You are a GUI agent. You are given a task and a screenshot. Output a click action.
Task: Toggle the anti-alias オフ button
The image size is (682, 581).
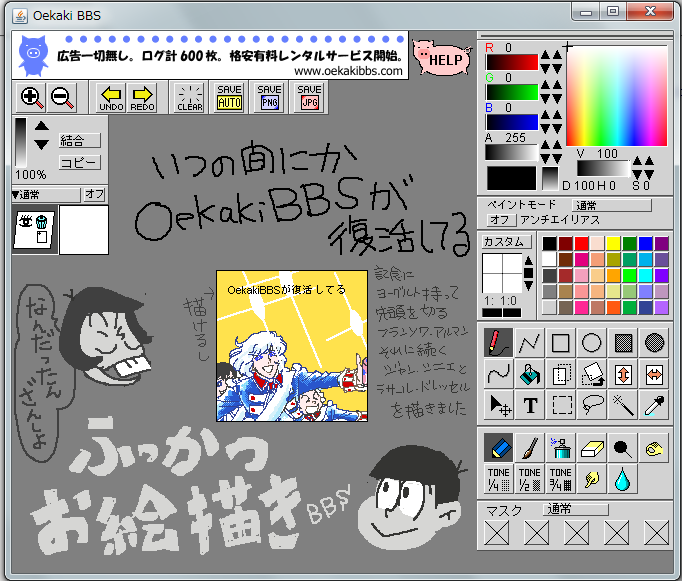tap(499, 220)
